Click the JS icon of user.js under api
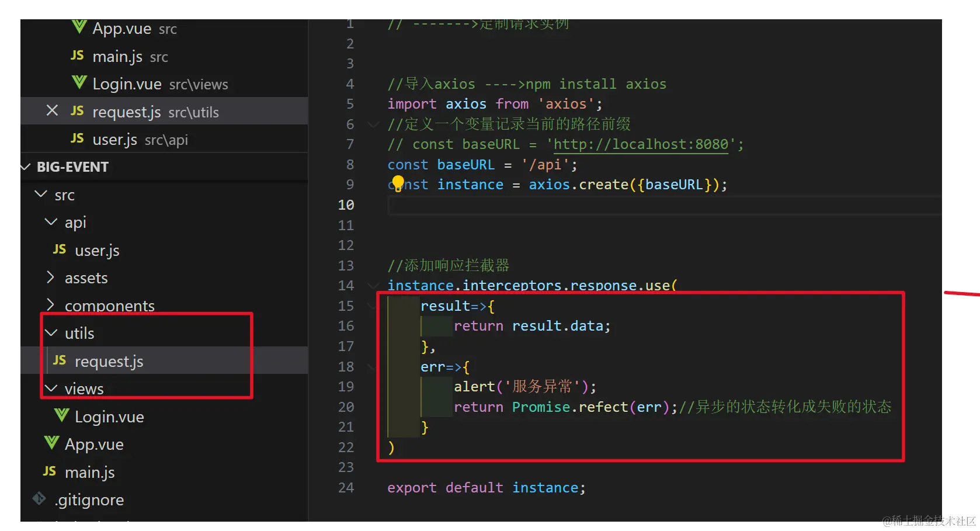Image resolution: width=980 pixels, height=531 pixels. 60,249
